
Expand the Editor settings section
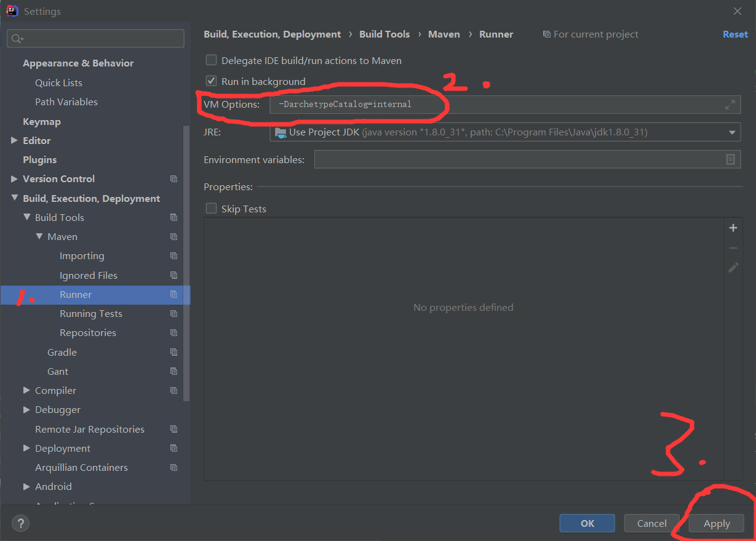pyautogui.click(x=14, y=140)
